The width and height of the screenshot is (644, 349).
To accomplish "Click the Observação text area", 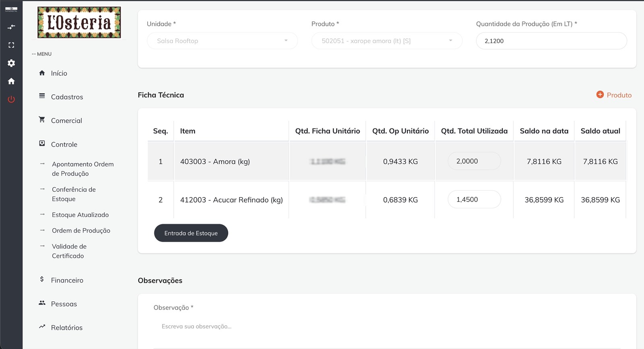I will pos(387,327).
